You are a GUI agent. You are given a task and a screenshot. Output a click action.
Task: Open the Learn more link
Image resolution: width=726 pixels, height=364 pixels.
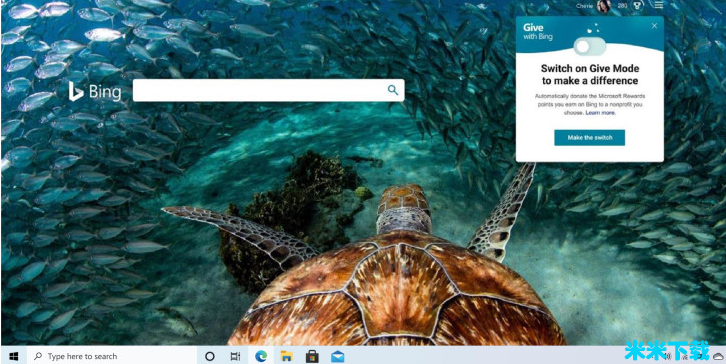(601, 113)
